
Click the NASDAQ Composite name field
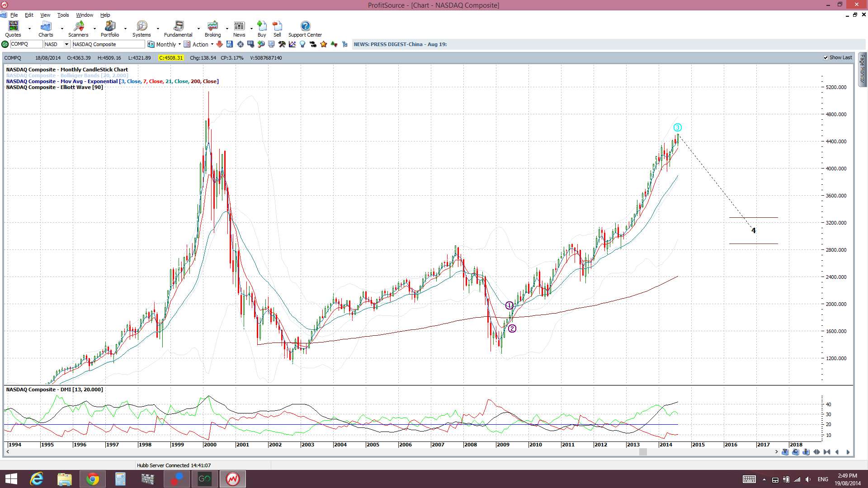pyautogui.click(x=108, y=44)
